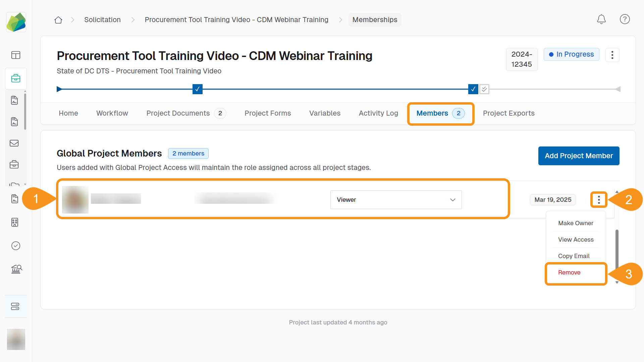644x362 pixels.
Task: Select Remove from the member menu
Action: click(x=569, y=273)
